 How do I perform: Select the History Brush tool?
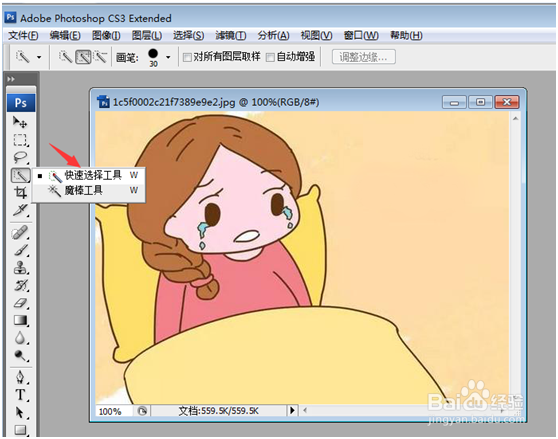(20, 285)
